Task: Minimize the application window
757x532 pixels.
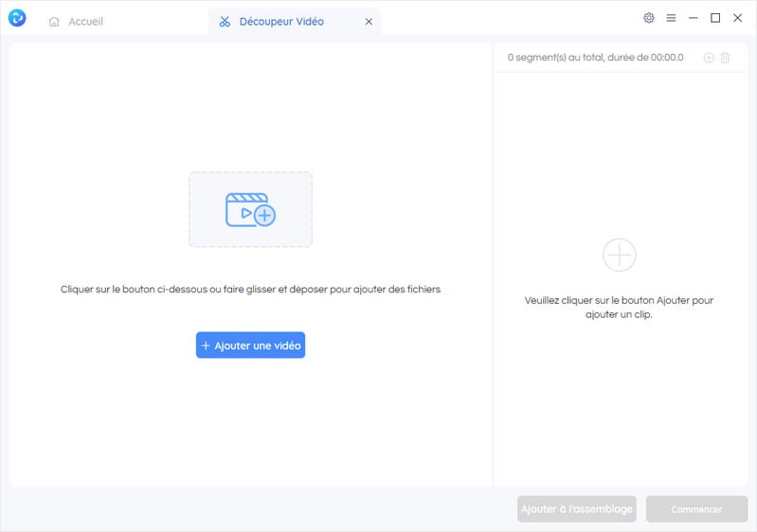Action: coord(694,18)
